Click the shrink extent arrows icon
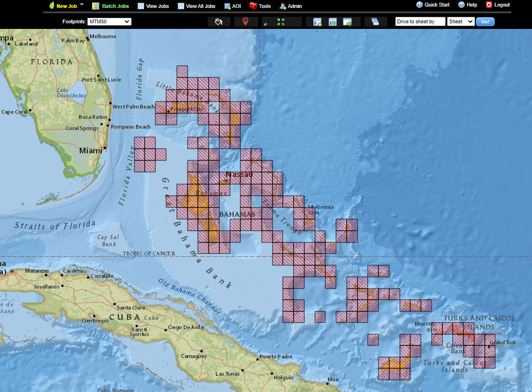 [x=265, y=23]
